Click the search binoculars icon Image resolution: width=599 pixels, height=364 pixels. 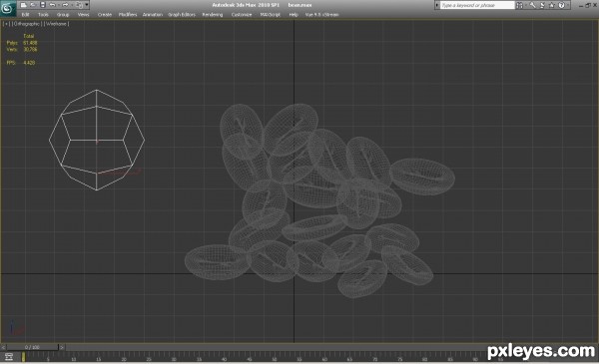pyautogui.click(x=519, y=5)
